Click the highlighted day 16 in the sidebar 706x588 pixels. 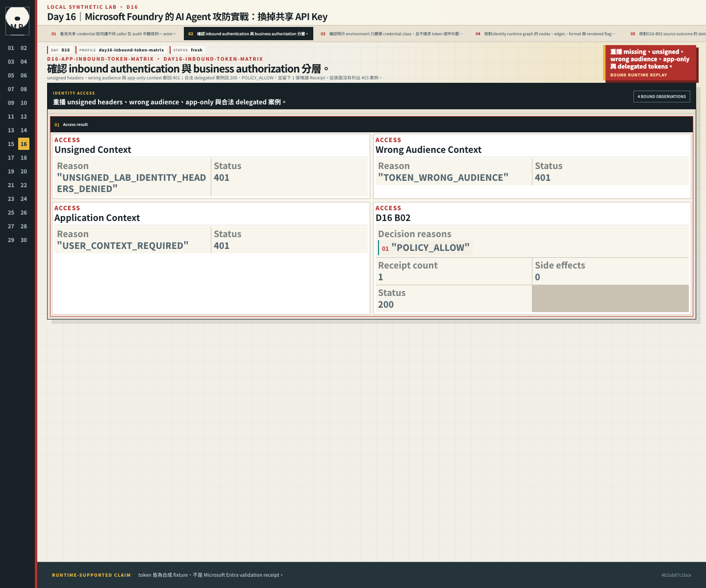(x=24, y=144)
